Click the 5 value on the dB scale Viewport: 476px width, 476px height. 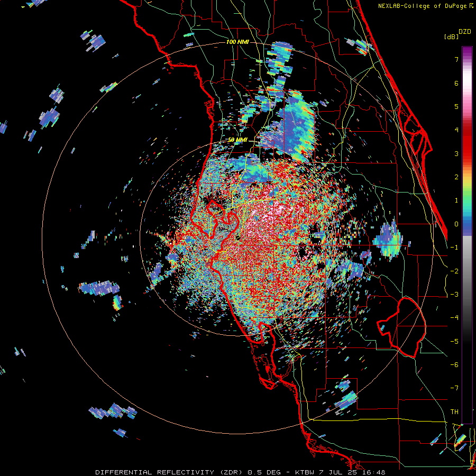point(456,106)
